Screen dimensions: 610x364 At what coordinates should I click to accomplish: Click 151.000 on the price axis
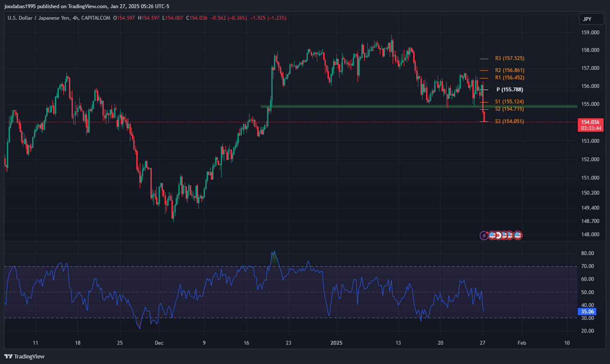pos(590,178)
